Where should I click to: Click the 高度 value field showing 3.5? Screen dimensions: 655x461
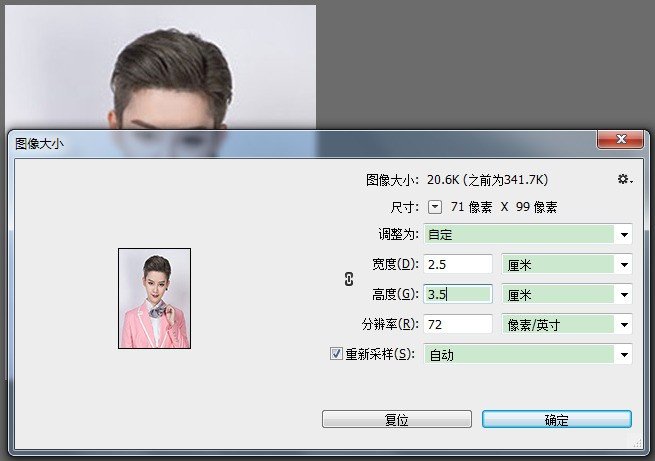pyautogui.click(x=458, y=294)
